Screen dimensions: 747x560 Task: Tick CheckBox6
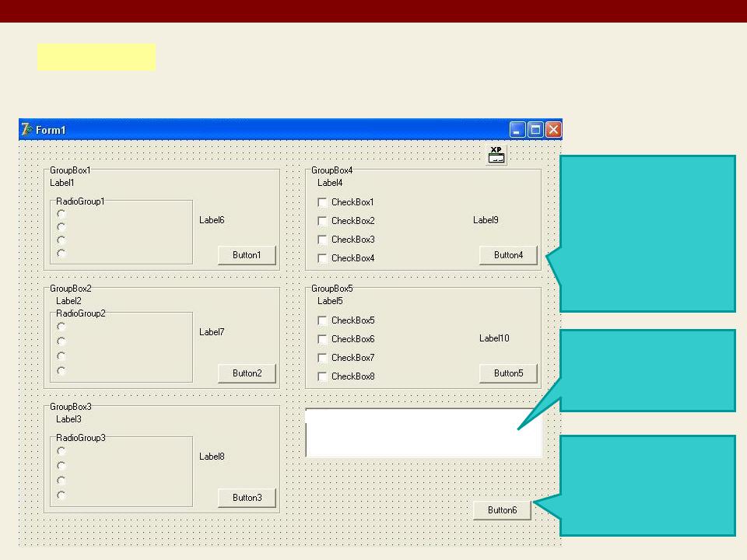[x=322, y=339]
